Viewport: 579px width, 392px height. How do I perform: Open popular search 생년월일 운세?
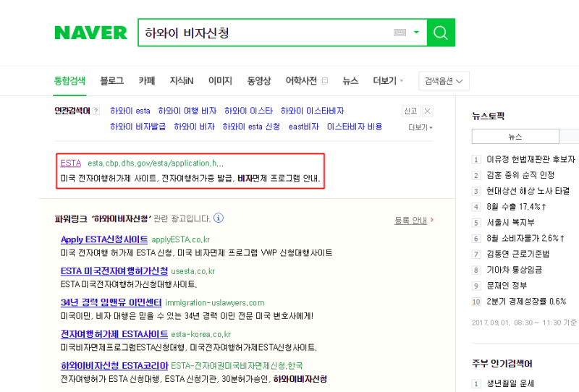(510, 383)
